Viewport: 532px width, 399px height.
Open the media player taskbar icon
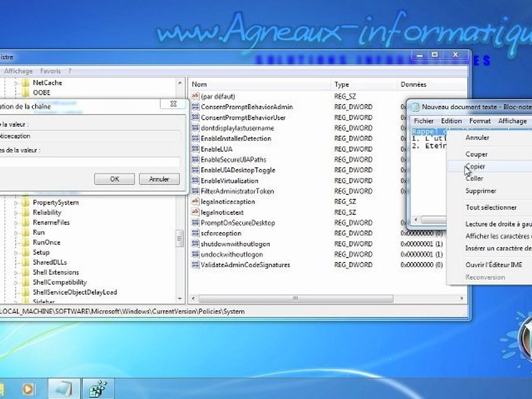pos(28,389)
